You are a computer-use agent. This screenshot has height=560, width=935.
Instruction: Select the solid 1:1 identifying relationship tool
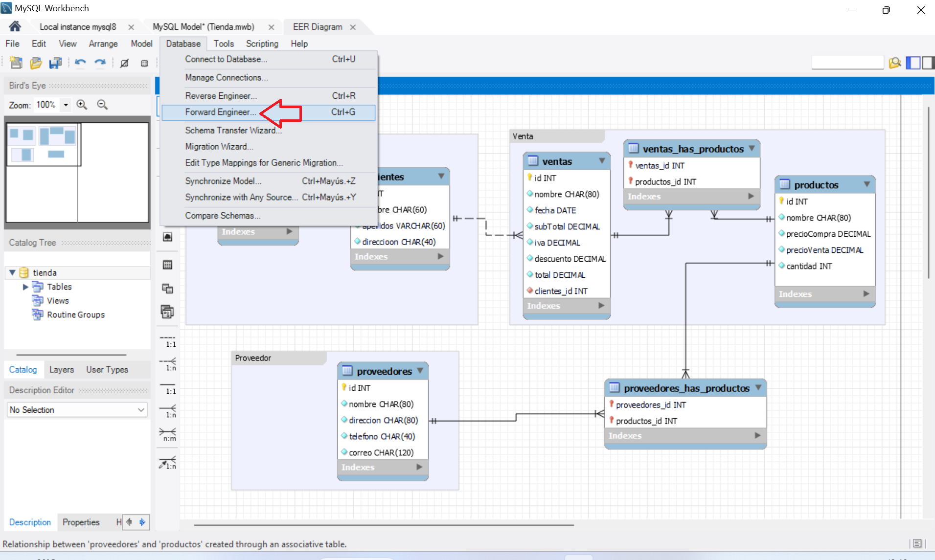167,388
